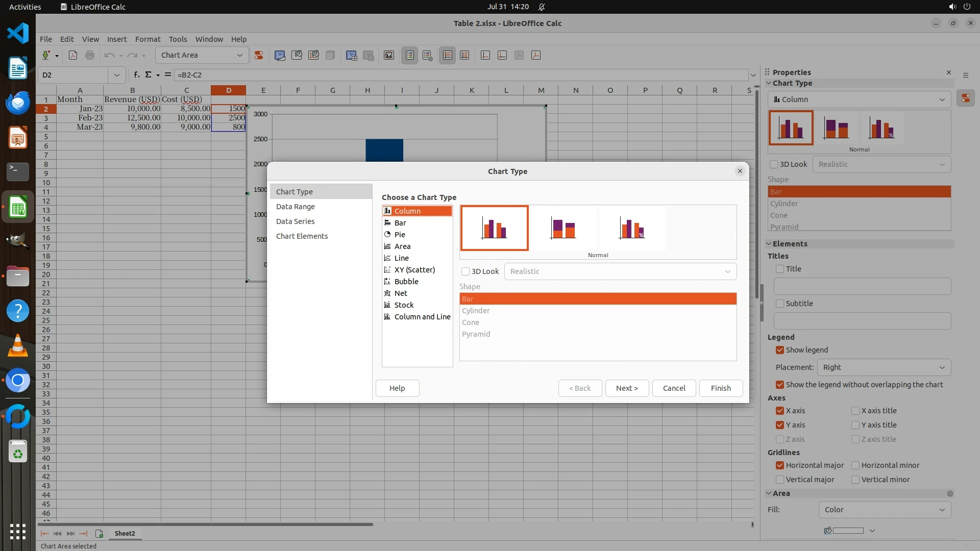Click the Finish button
This screenshot has height=551, width=980.
[721, 388]
